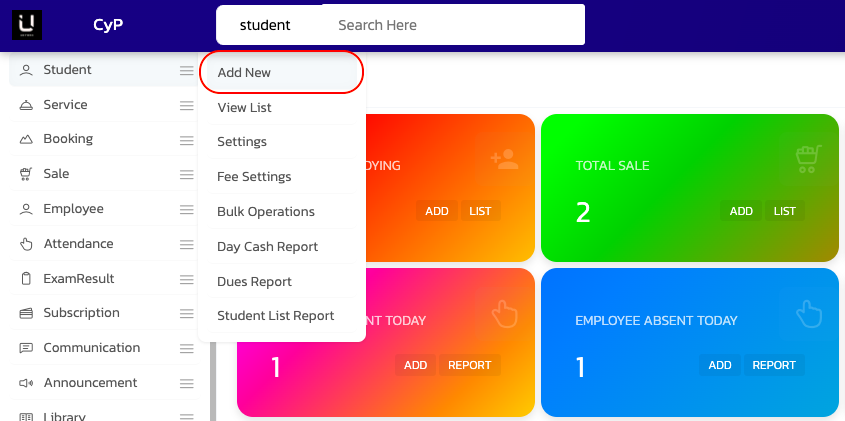Click the ExamResult clipboard icon
This screenshot has width=845, height=421.
pos(26,279)
